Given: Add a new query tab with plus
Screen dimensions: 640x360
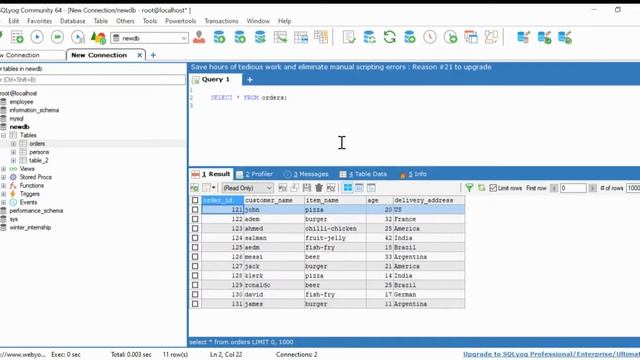Looking at the screenshot, I should coord(250,80).
